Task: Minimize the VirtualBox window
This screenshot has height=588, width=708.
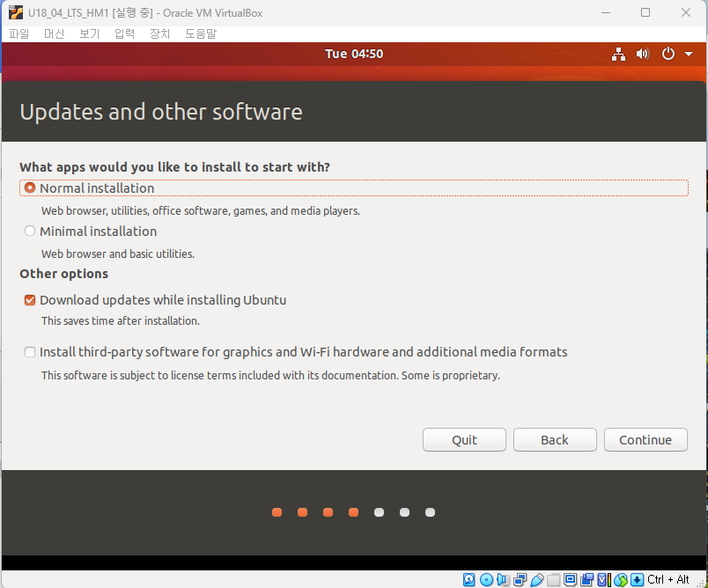Action: point(606,12)
